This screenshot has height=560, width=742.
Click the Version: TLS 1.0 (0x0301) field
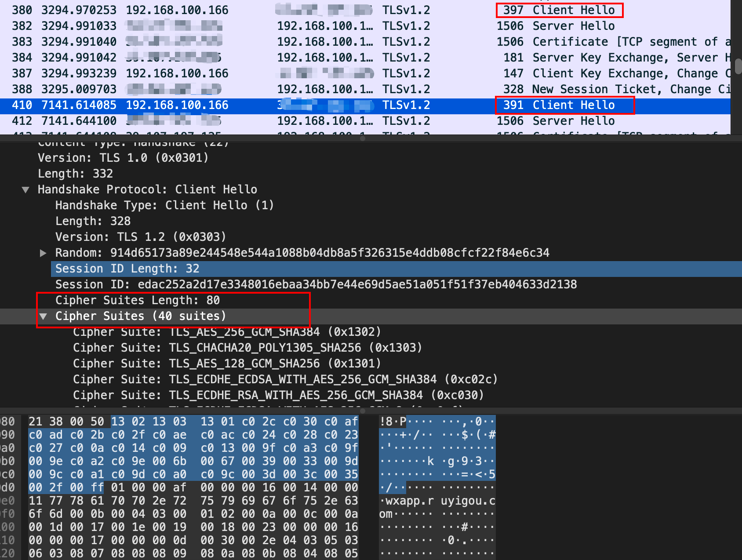123,158
